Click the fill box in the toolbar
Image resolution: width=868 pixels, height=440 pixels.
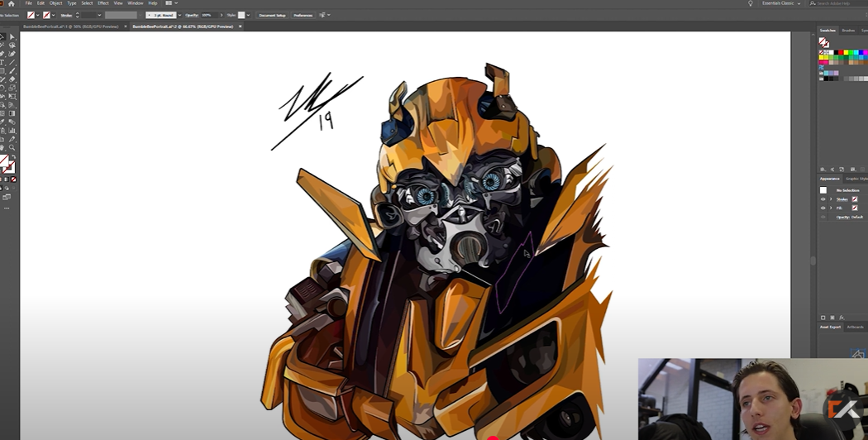pos(3,160)
